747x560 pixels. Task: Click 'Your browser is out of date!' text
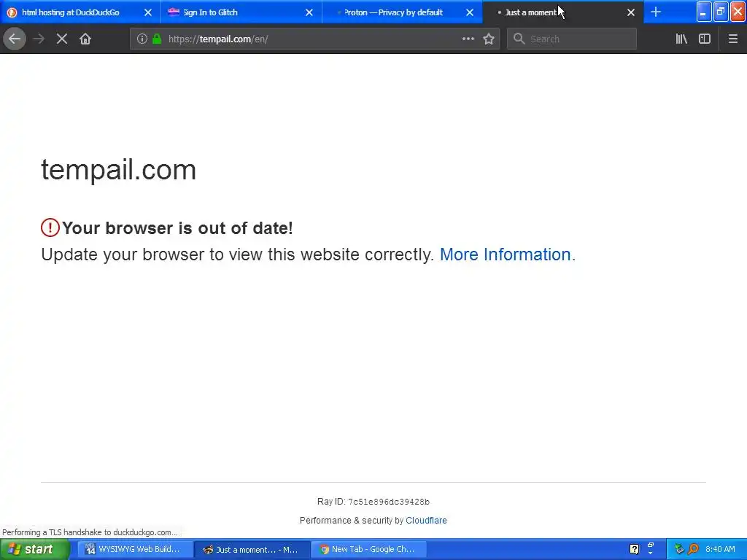[x=177, y=228]
